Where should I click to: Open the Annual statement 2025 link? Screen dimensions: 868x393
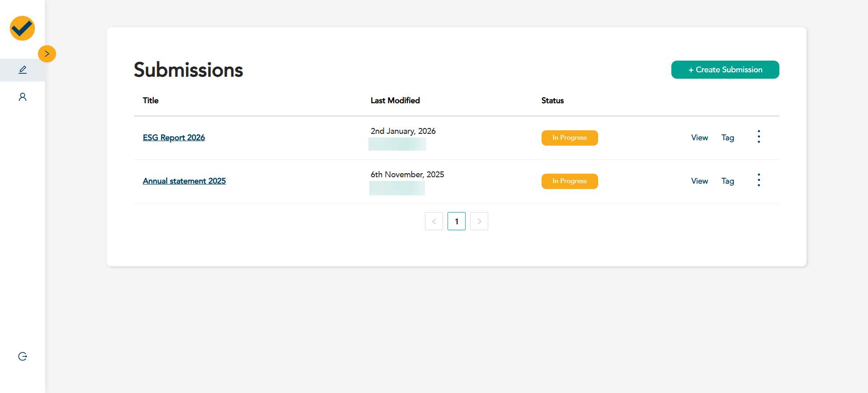tap(184, 181)
